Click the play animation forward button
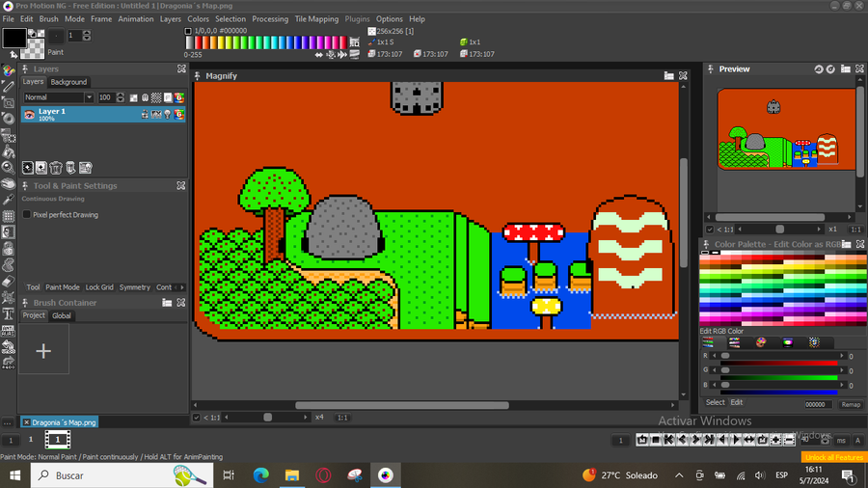868x488 pixels. coord(736,440)
